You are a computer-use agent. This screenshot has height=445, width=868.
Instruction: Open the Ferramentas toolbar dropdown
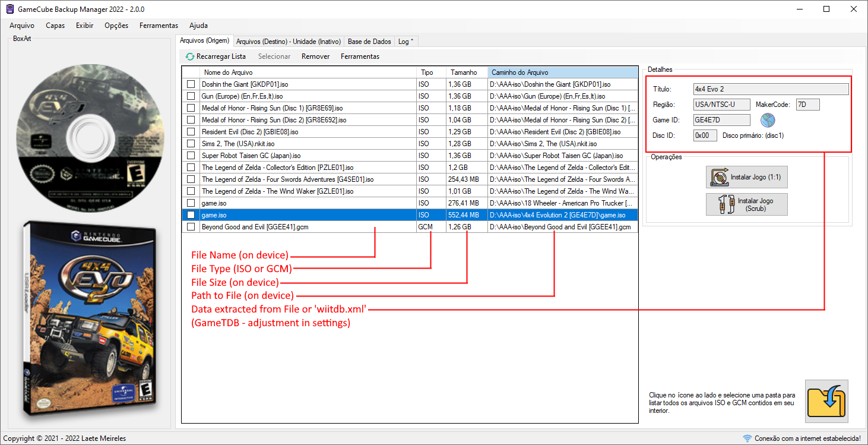[360, 56]
